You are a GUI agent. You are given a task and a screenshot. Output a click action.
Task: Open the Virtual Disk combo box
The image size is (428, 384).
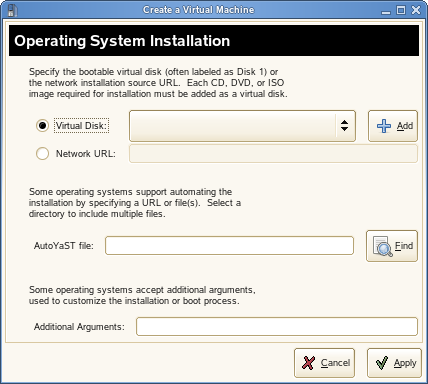tap(242, 126)
